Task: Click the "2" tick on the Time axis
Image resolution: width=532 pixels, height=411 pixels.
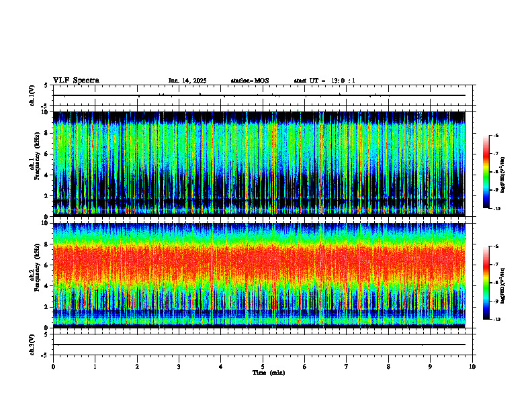Action: point(137,367)
